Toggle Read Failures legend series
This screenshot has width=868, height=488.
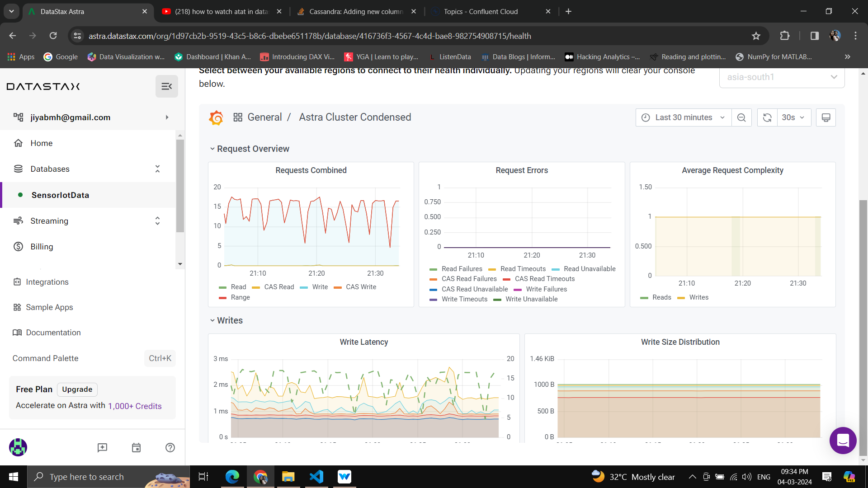(462, 269)
